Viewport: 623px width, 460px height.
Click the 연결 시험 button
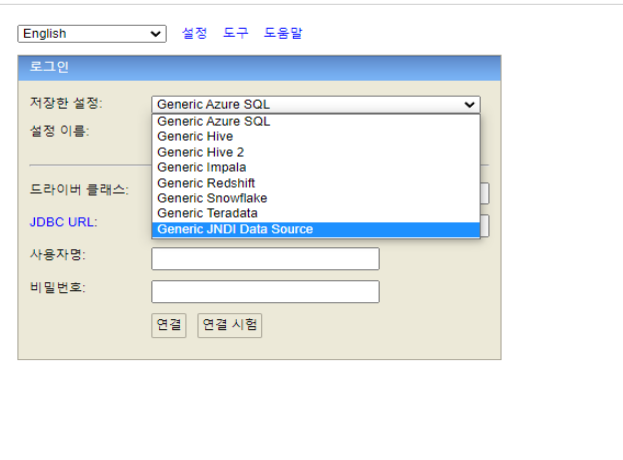pyautogui.click(x=230, y=325)
